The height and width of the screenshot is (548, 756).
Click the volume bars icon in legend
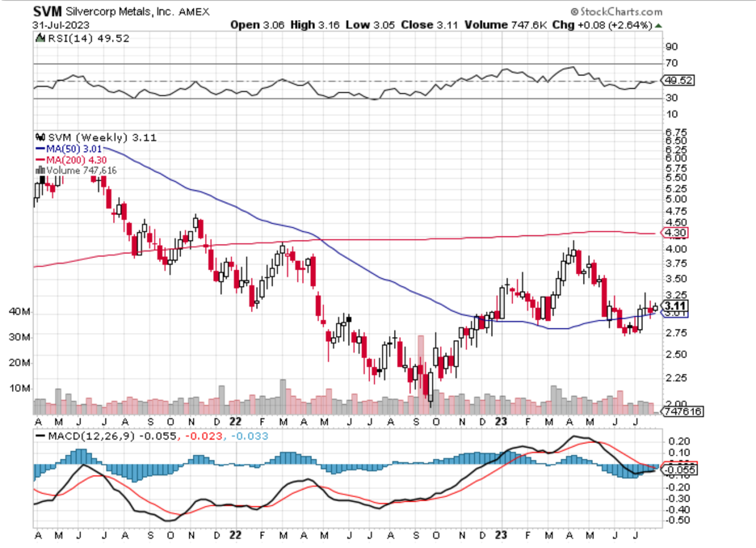point(37,171)
